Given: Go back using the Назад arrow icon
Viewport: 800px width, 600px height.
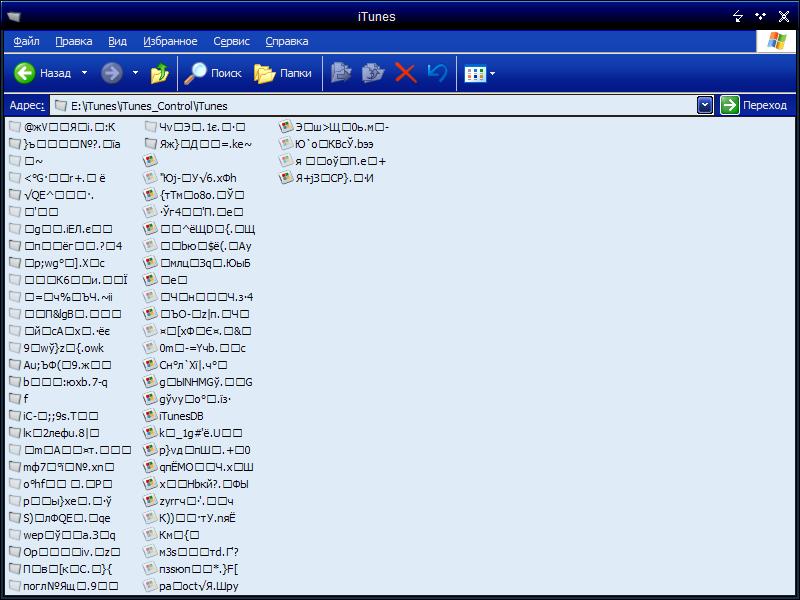Looking at the screenshot, I should [24, 73].
